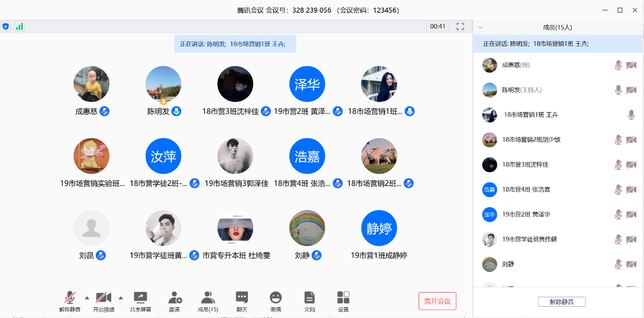The height and width of the screenshot is (318, 644).
Task: Click the 共享屏幕 share screen icon
Action: 140,298
